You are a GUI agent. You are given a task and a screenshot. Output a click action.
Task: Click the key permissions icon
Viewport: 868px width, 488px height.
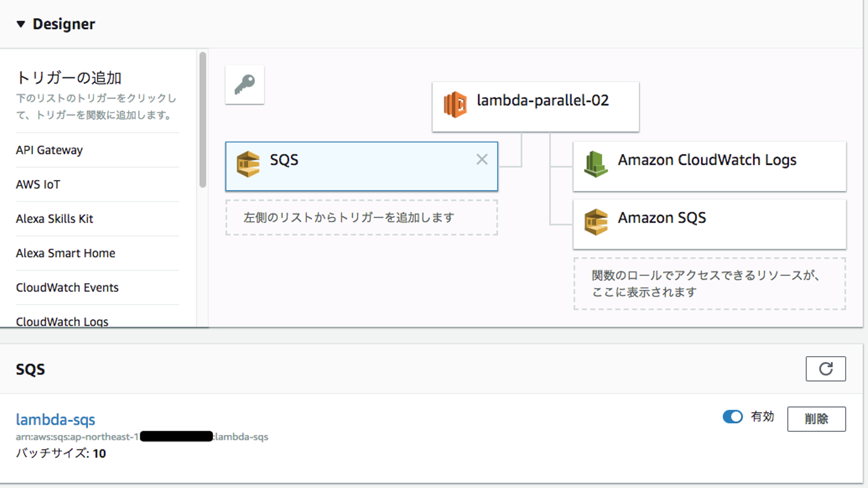coord(245,84)
